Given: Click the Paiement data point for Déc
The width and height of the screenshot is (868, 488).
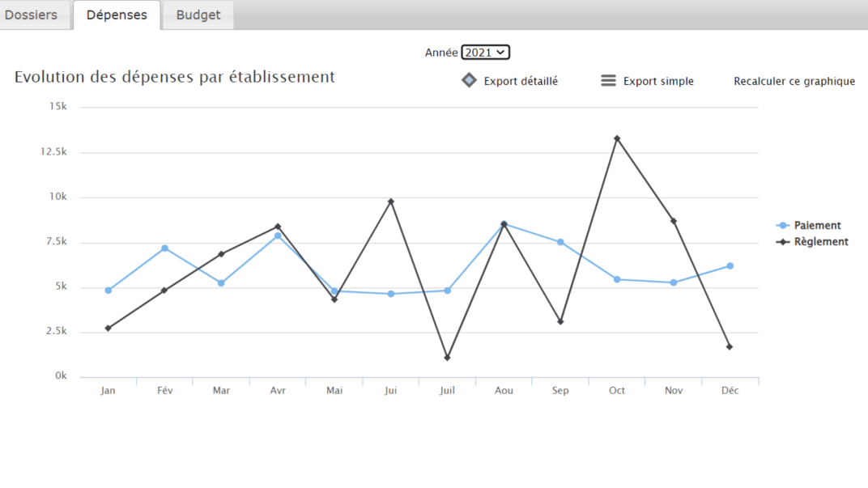Looking at the screenshot, I should point(730,266).
